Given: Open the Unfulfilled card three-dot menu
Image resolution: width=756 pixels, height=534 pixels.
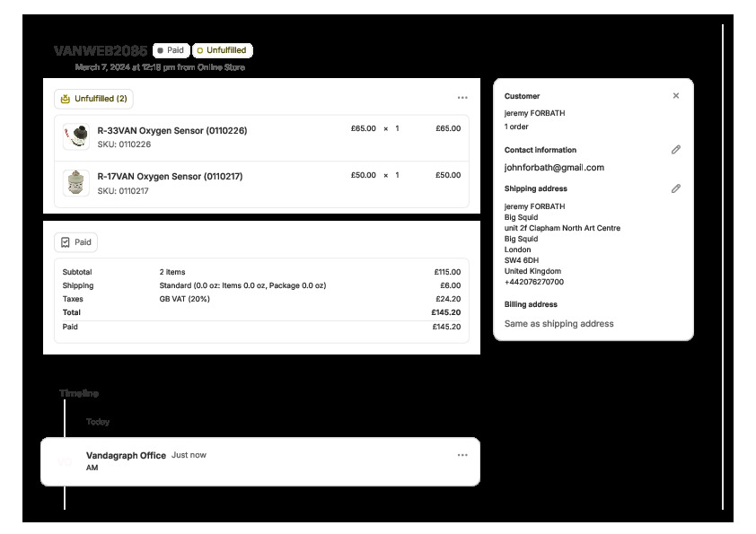Looking at the screenshot, I should pyautogui.click(x=462, y=98).
